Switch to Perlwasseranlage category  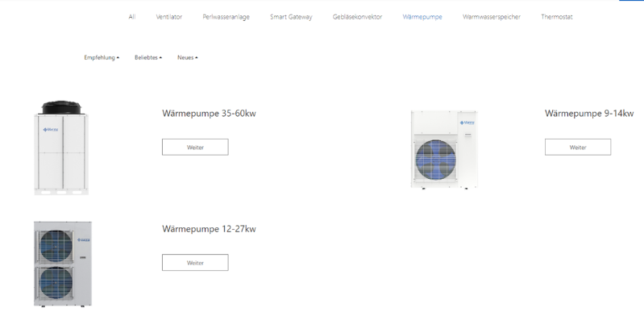tap(226, 17)
